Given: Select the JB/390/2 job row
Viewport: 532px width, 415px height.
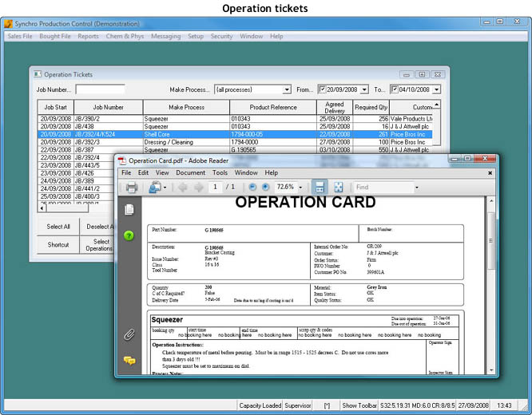Looking at the screenshot, I should (235, 119).
